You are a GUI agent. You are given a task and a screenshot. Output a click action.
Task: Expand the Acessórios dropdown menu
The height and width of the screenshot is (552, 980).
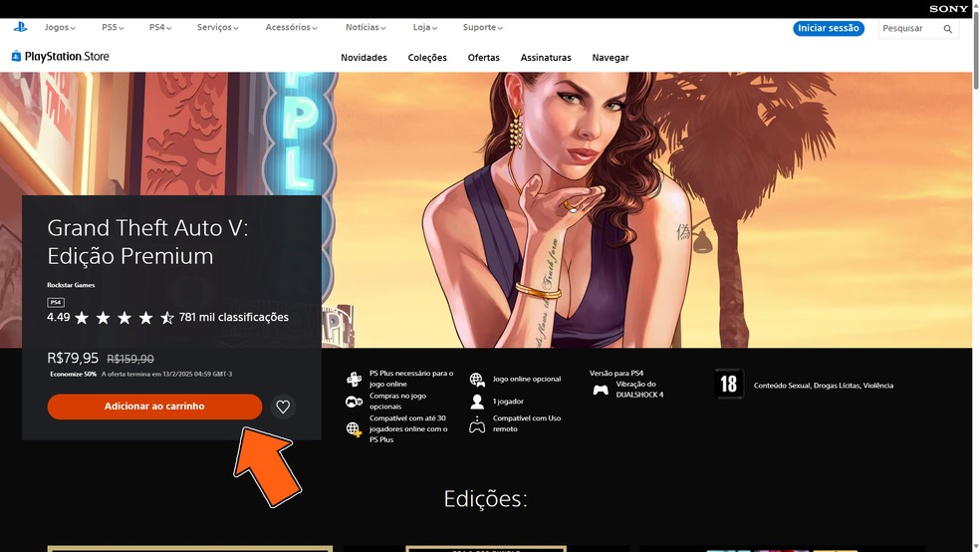(291, 28)
